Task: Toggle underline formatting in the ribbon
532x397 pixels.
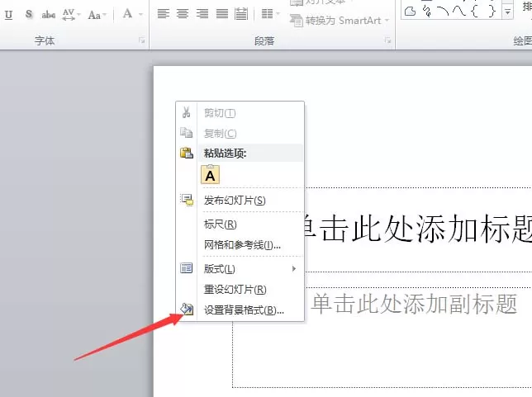Action: (9, 15)
